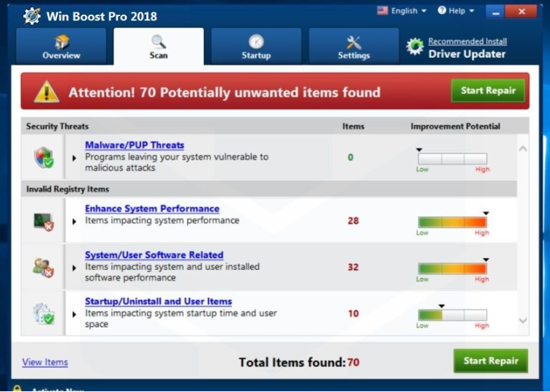Click the Items column header
Viewport: 550px width, 392px height.
pyautogui.click(x=353, y=127)
